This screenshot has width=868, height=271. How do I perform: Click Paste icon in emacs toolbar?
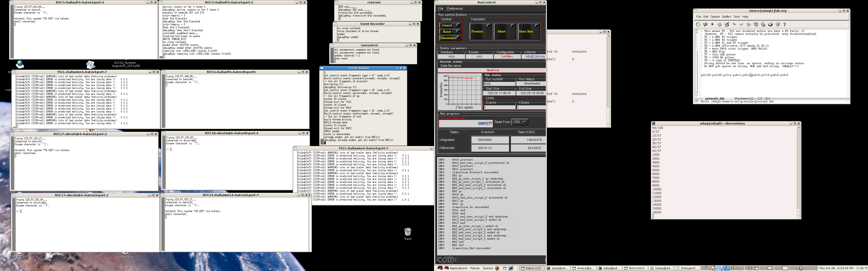pos(756,25)
